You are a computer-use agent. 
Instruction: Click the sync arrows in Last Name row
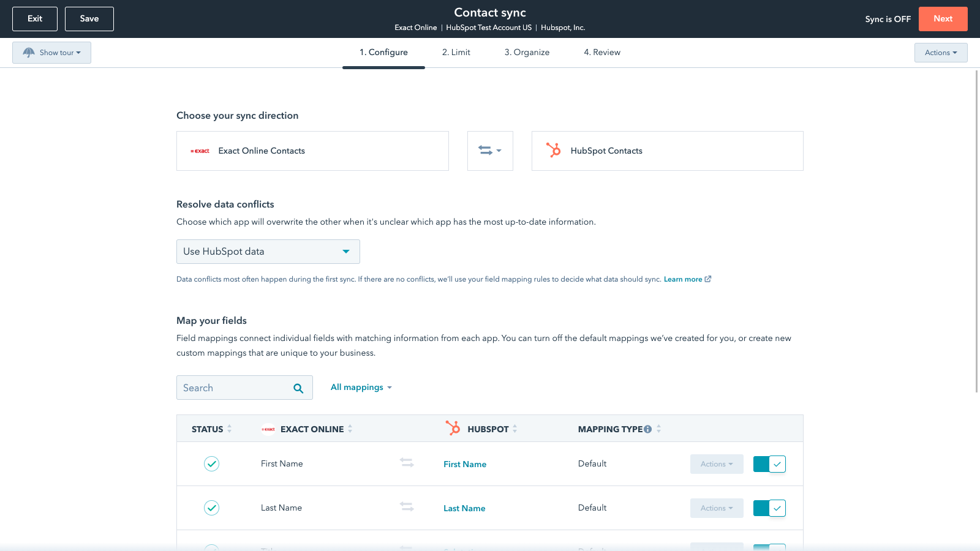click(x=407, y=507)
